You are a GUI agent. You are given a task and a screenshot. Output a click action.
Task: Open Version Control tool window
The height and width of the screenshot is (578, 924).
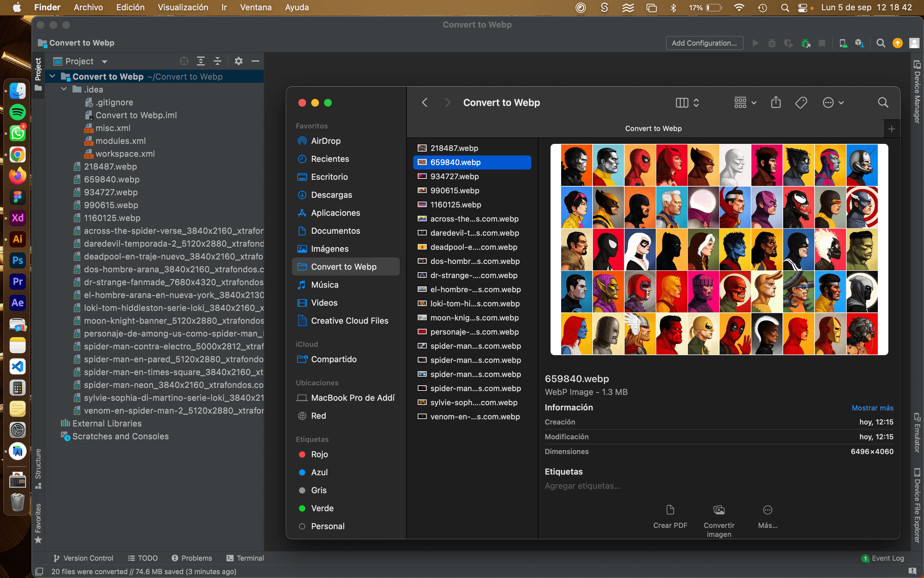point(83,558)
